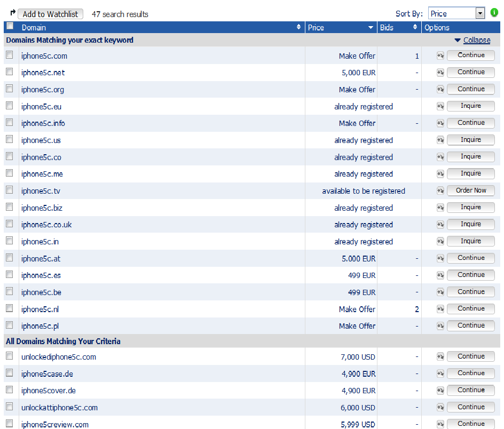Click 'already registered' status for iphone5c.me

364,174
